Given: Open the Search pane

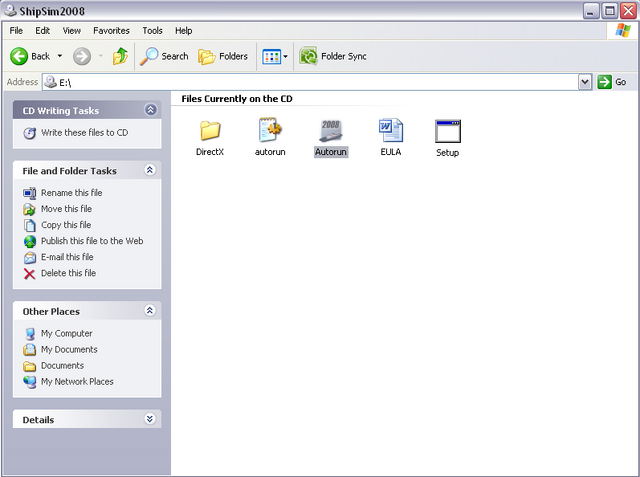Looking at the screenshot, I should click(x=164, y=56).
